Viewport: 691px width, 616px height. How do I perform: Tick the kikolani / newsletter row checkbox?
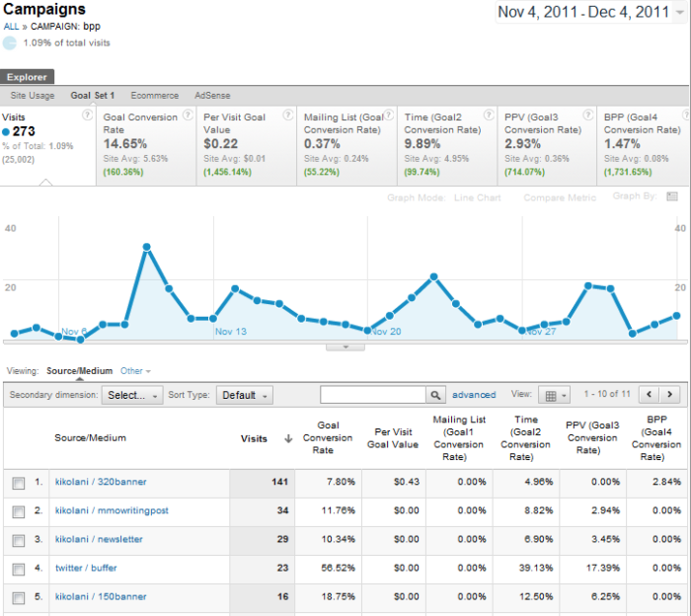[x=19, y=540]
